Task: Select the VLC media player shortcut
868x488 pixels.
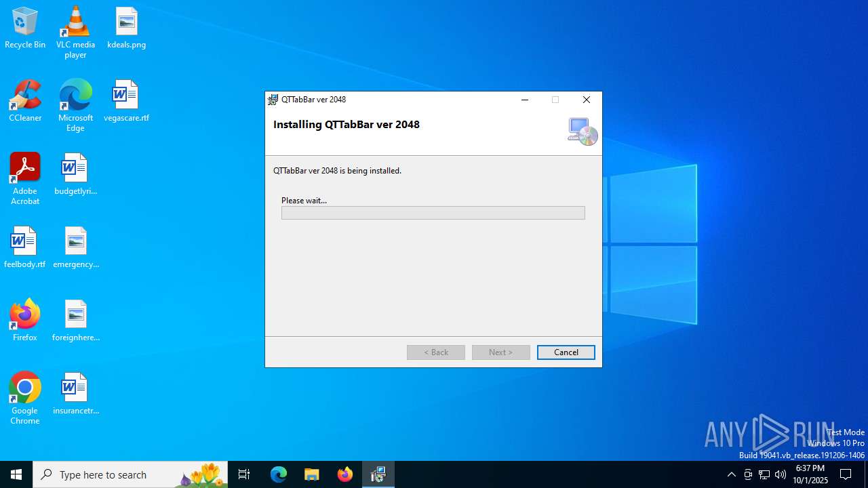Action: point(75,33)
